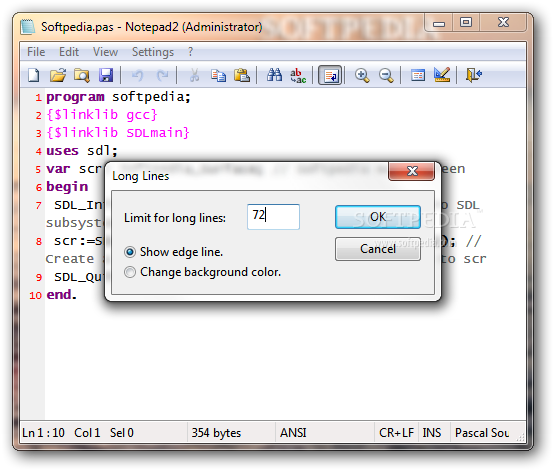Open the ? help menu

tap(190, 52)
